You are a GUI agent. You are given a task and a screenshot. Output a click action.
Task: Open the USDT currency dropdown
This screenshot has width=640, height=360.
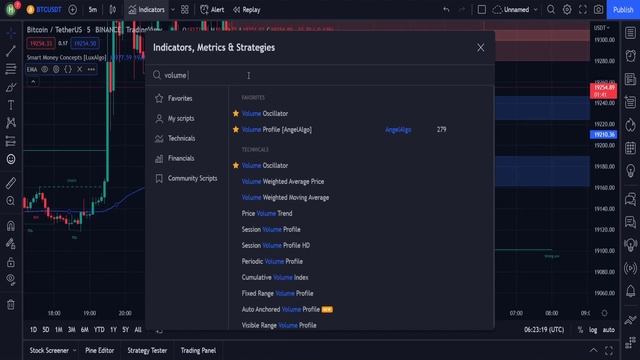[602, 28]
